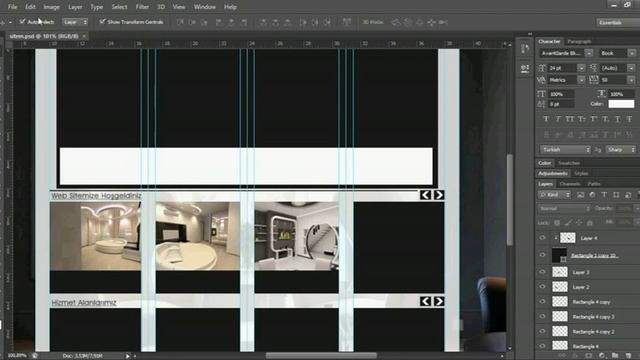The height and width of the screenshot is (360, 640).
Task: Click the Strikethrough style icon
Action: (x=629, y=119)
